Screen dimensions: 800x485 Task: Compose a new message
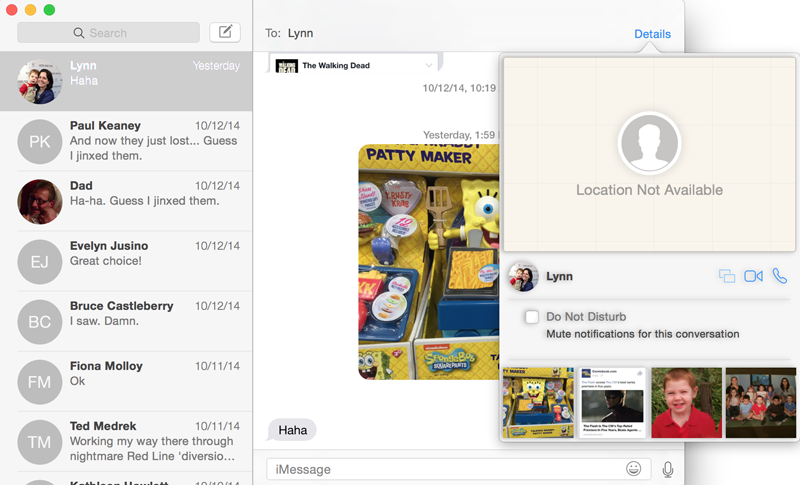[225, 33]
